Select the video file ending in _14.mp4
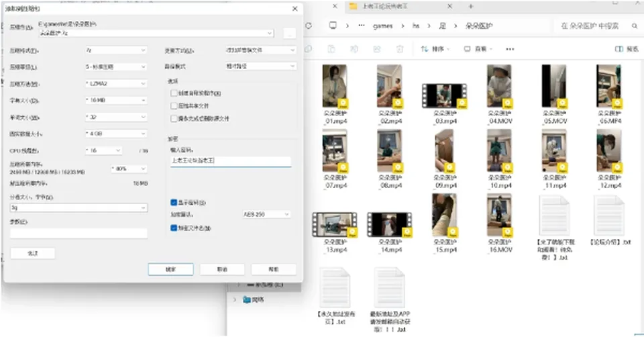The height and width of the screenshot is (337, 644). [x=390, y=233]
